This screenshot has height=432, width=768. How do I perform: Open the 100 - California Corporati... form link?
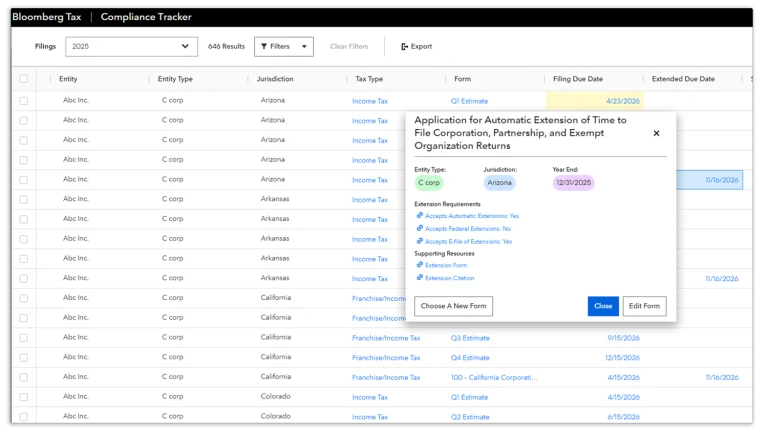[494, 378]
